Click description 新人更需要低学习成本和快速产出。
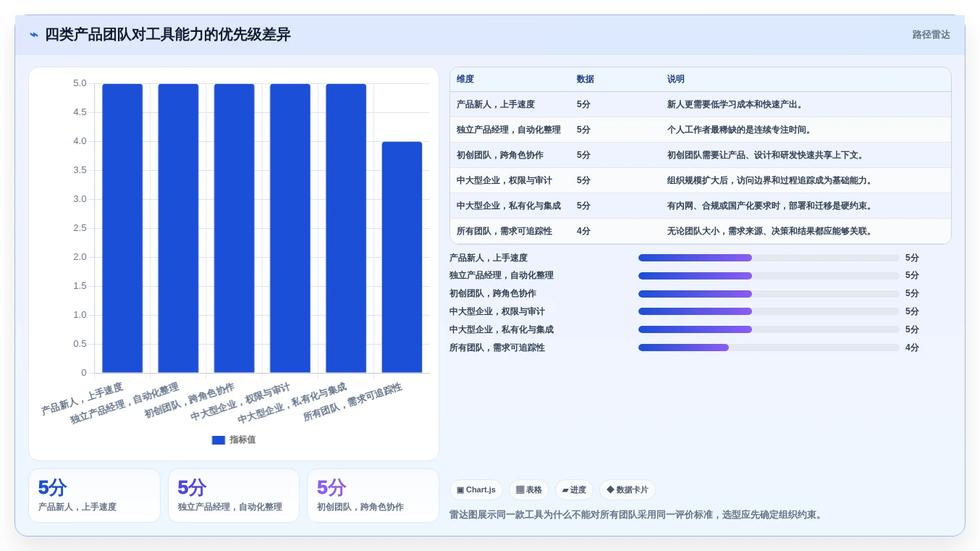This screenshot has height=551, width=980. 737,104
